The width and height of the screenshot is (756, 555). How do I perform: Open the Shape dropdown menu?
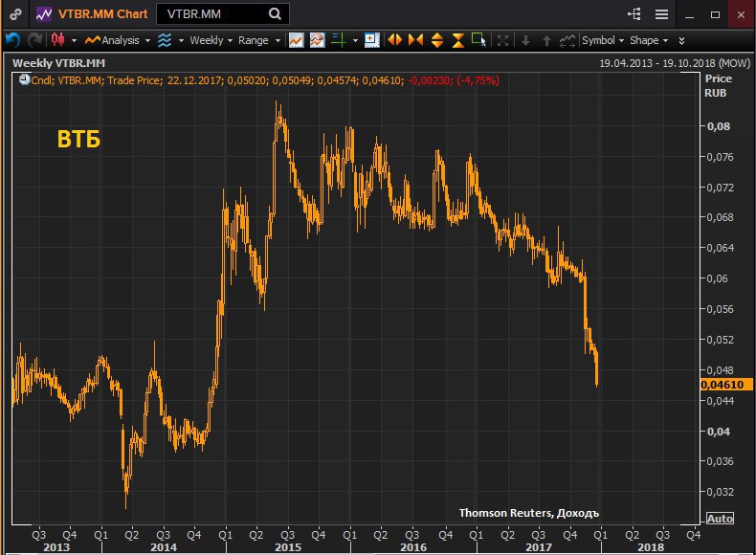pos(649,40)
